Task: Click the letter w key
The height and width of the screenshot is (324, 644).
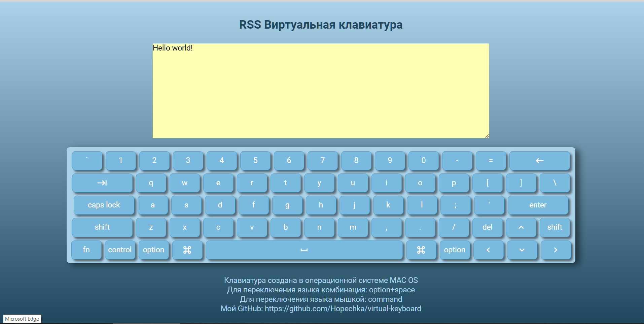Action: [x=184, y=183]
